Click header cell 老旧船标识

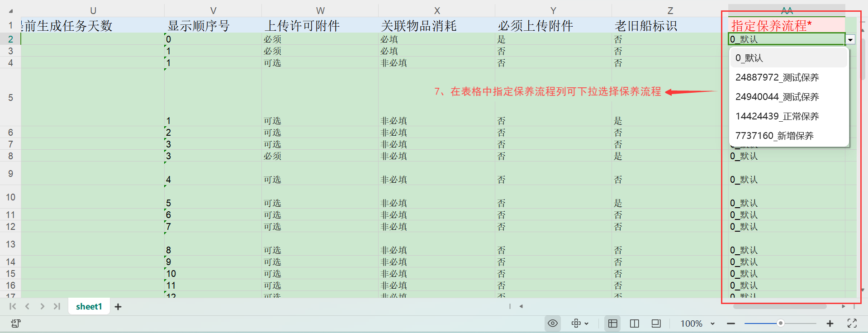click(670, 25)
